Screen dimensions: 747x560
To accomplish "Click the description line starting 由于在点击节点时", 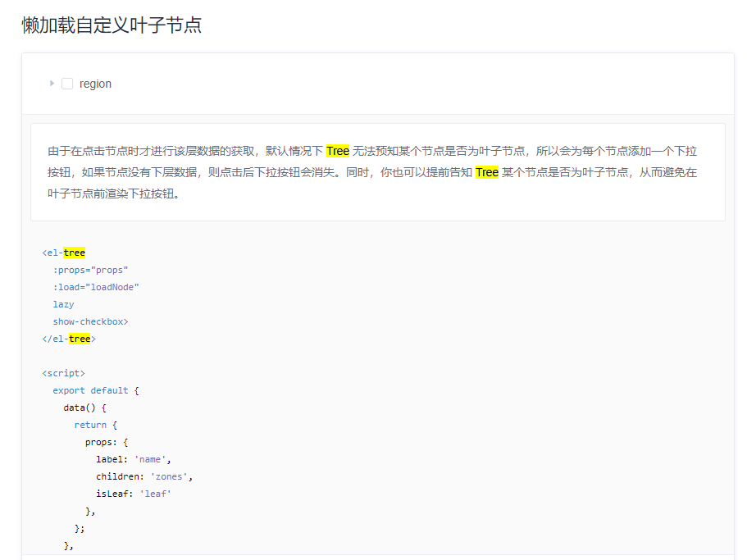I will click(372, 151).
